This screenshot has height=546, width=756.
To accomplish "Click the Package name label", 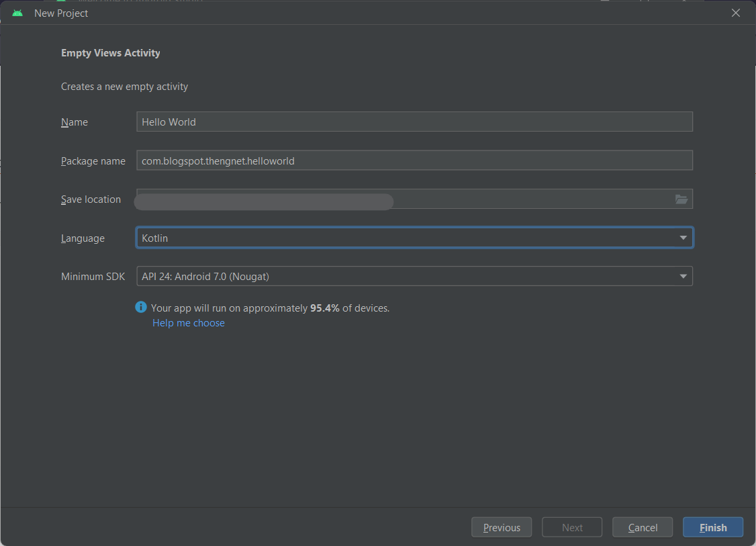I will pos(93,161).
